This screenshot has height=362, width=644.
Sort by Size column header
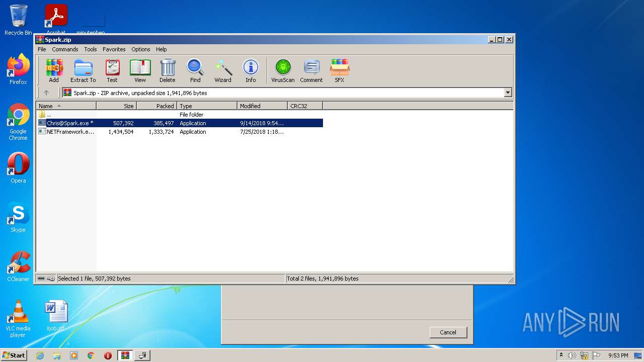(116, 106)
